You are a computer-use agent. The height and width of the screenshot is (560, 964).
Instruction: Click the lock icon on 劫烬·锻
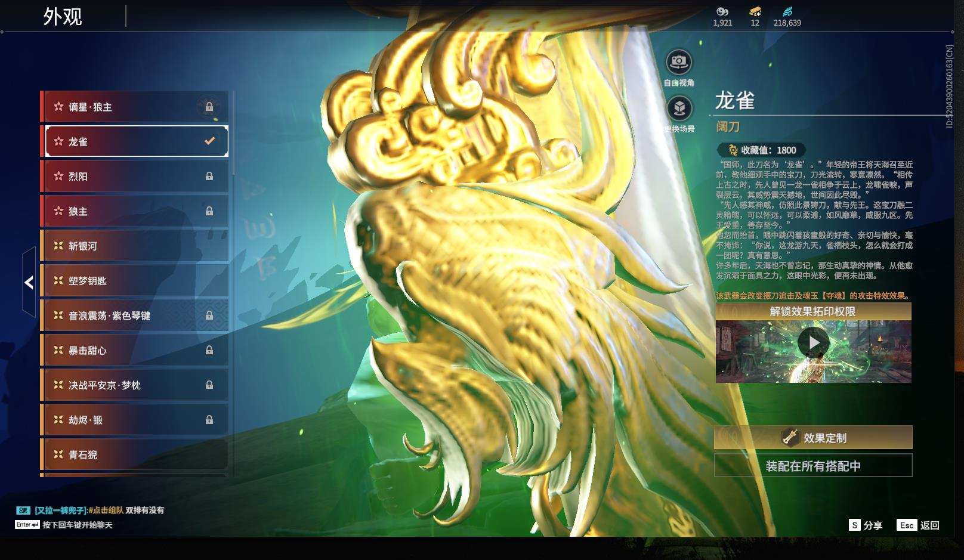(x=209, y=420)
